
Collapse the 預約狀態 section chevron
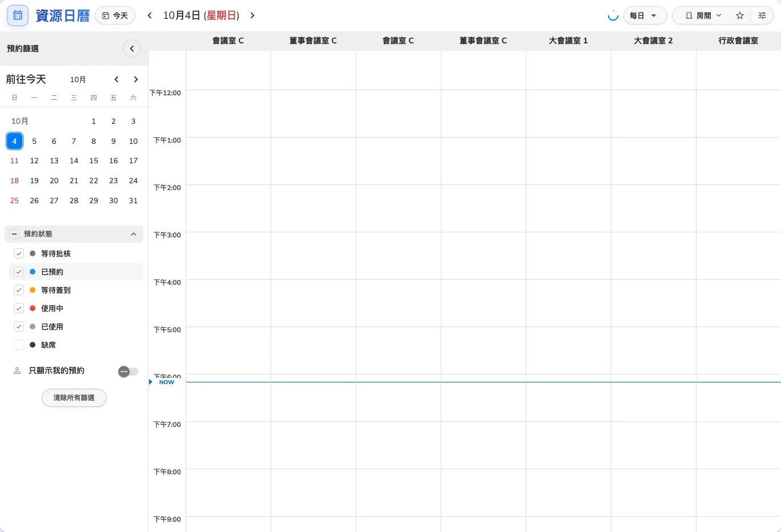click(134, 234)
